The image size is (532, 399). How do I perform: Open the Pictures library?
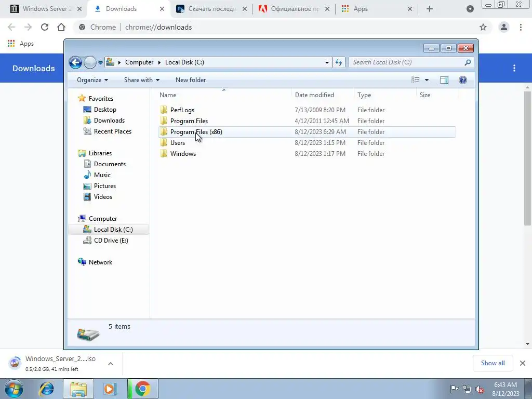pyautogui.click(x=105, y=186)
